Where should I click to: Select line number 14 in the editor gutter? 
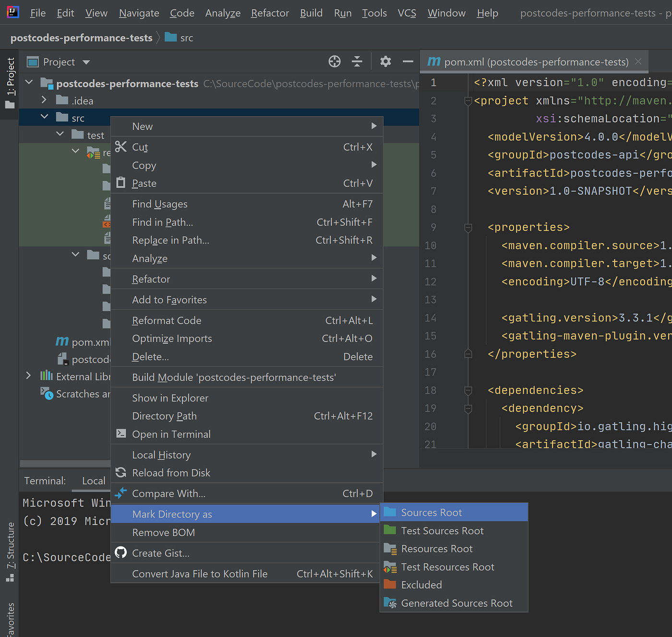click(430, 318)
